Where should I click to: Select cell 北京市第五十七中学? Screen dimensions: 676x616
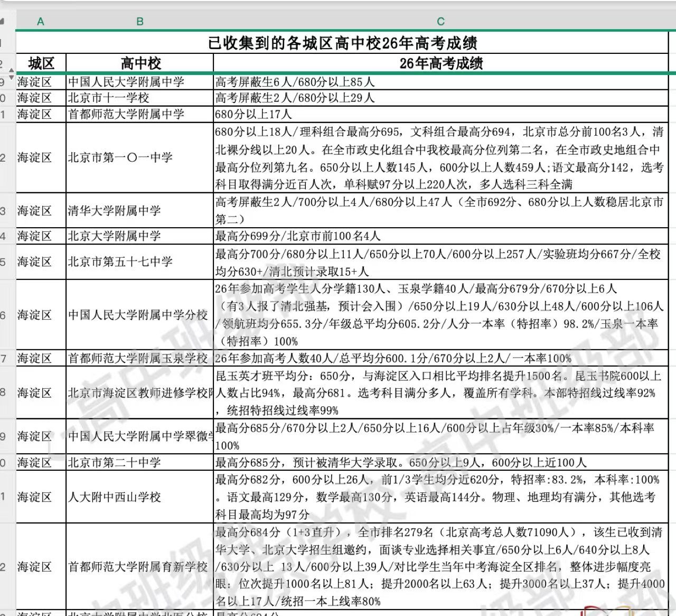click(x=140, y=262)
